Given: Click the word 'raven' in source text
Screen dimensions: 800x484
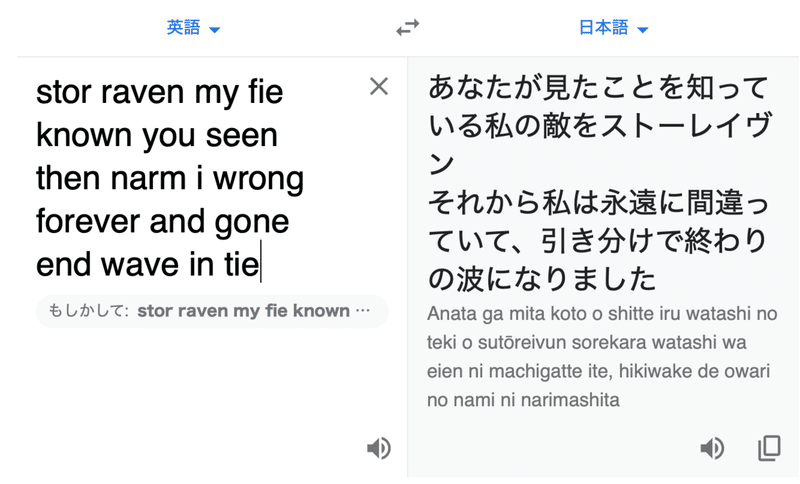Looking at the screenshot, I should [x=143, y=92].
